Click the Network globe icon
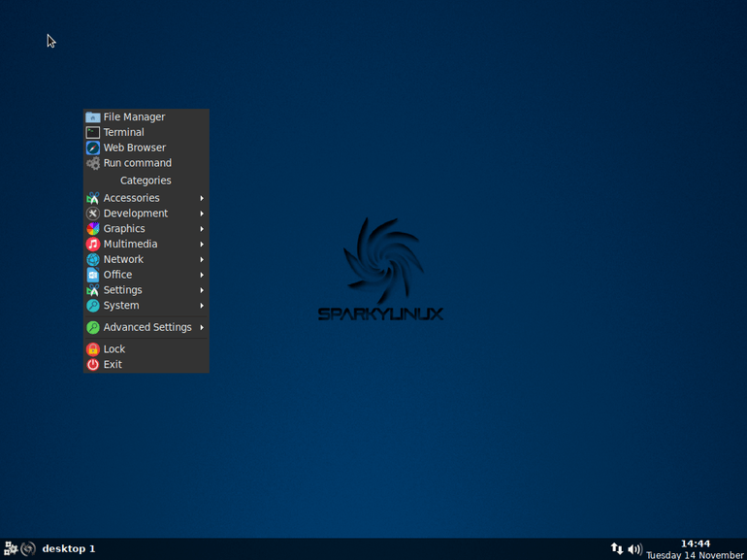The image size is (747, 560). [93, 260]
